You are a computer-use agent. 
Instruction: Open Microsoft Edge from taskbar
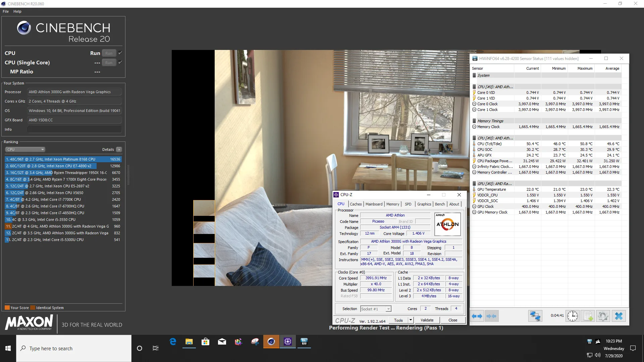click(x=173, y=342)
